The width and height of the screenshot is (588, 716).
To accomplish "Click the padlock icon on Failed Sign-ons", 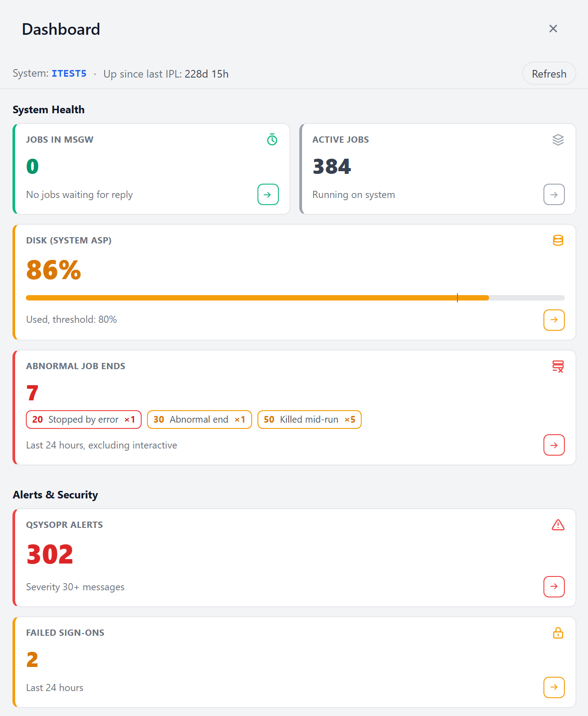I will click(x=558, y=633).
